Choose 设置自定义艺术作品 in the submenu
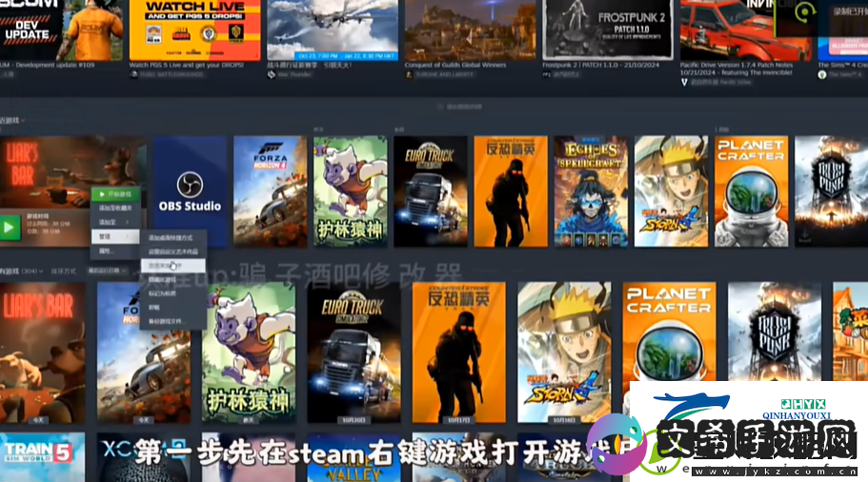This screenshot has width=868, height=482. 172,251
